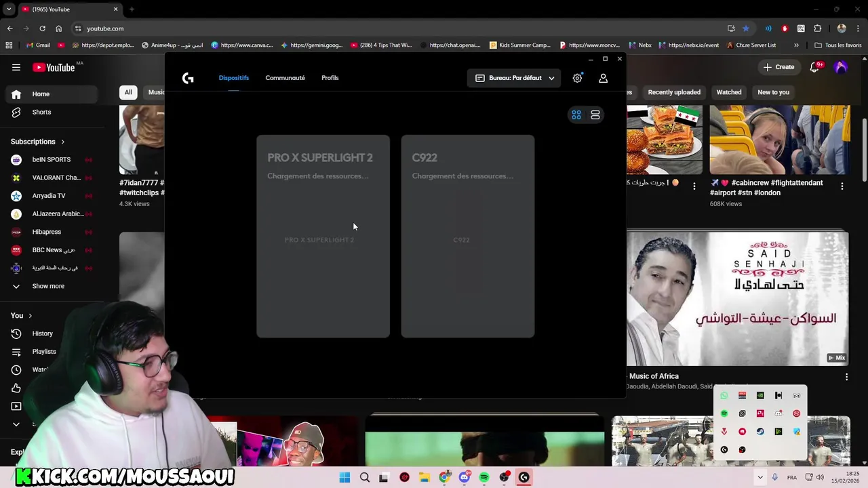Image resolution: width=868 pixels, height=488 pixels.
Task: Open options menu for cabincrew video
Action: pyautogui.click(x=842, y=186)
